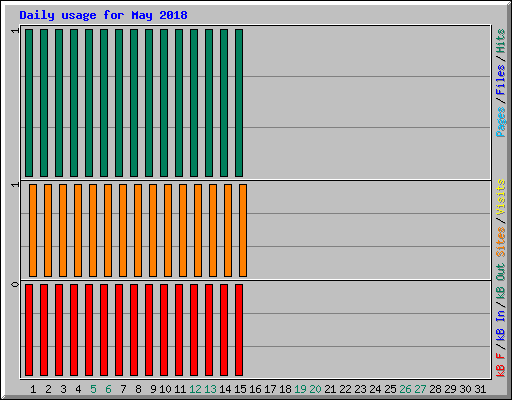
Task: Click the orange sites bar for day 5
Action: (93, 230)
